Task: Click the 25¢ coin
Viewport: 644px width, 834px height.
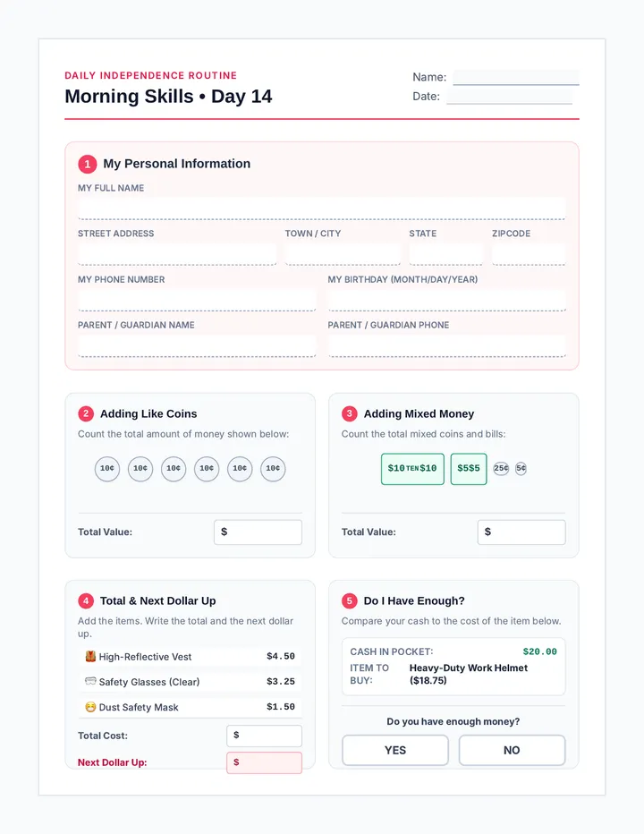Action: [501, 469]
